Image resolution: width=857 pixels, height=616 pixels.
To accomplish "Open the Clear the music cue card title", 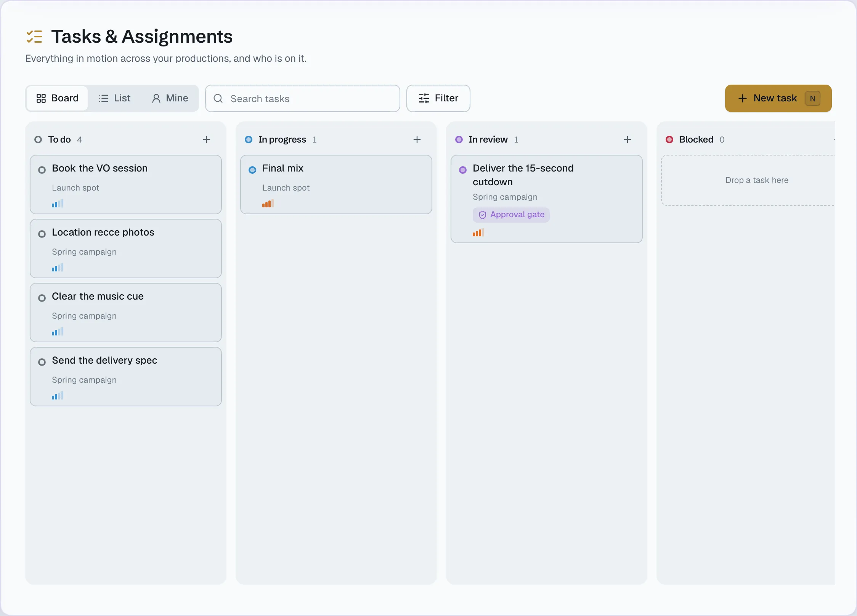I will tap(98, 296).
